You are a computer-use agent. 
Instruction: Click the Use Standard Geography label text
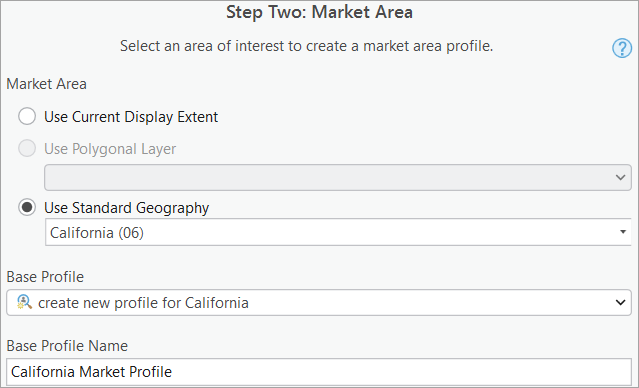(126, 208)
